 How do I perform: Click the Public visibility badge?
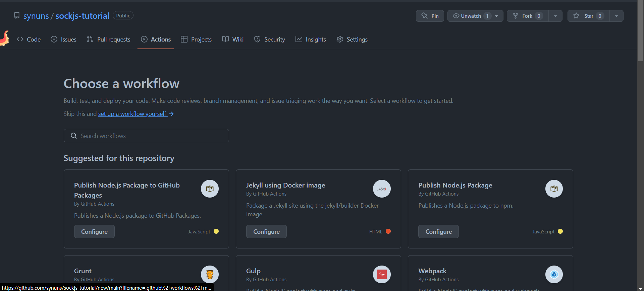click(123, 15)
